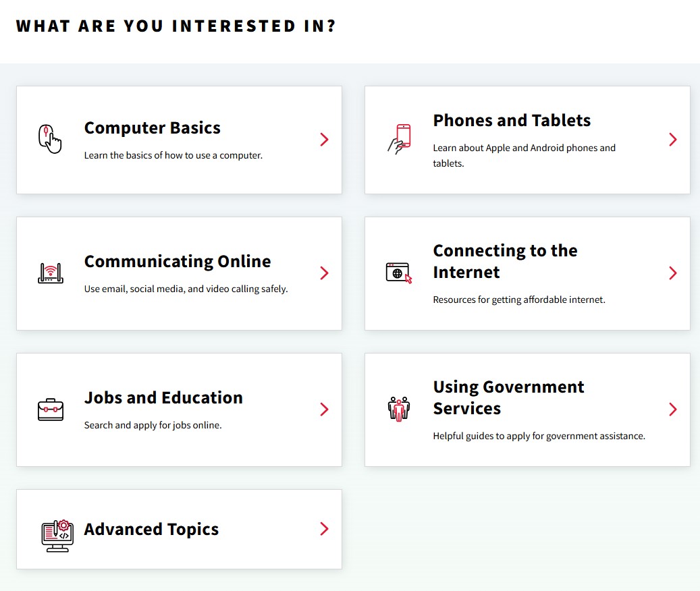Click the browser window icon on Connecting to the Internet
700x591 pixels.
click(400, 273)
